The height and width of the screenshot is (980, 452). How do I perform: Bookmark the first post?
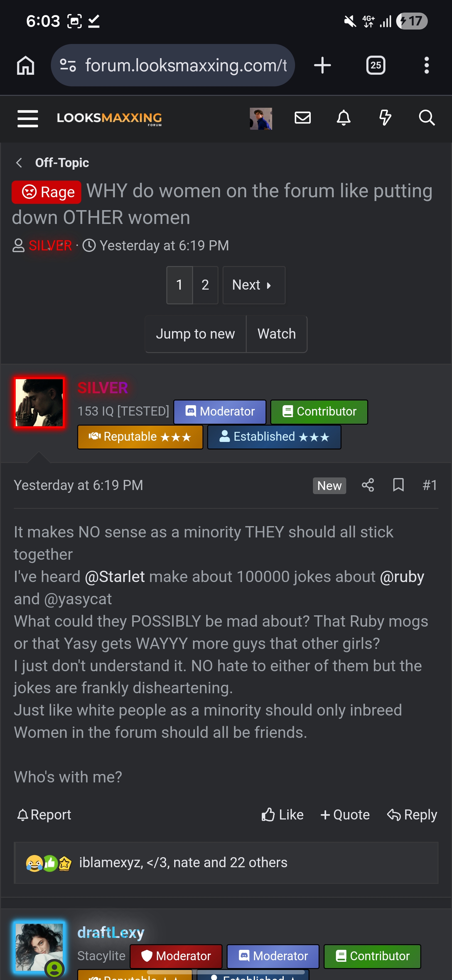(x=398, y=485)
